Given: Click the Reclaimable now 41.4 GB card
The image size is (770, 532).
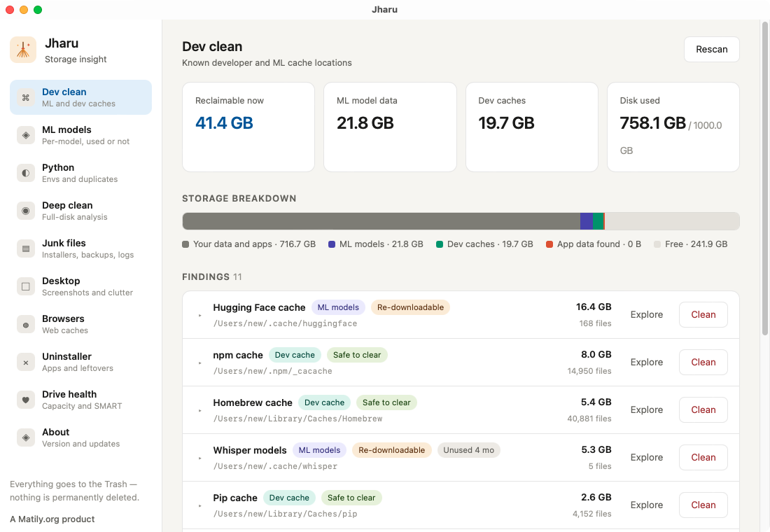Looking at the screenshot, I should tap(248, 127).
